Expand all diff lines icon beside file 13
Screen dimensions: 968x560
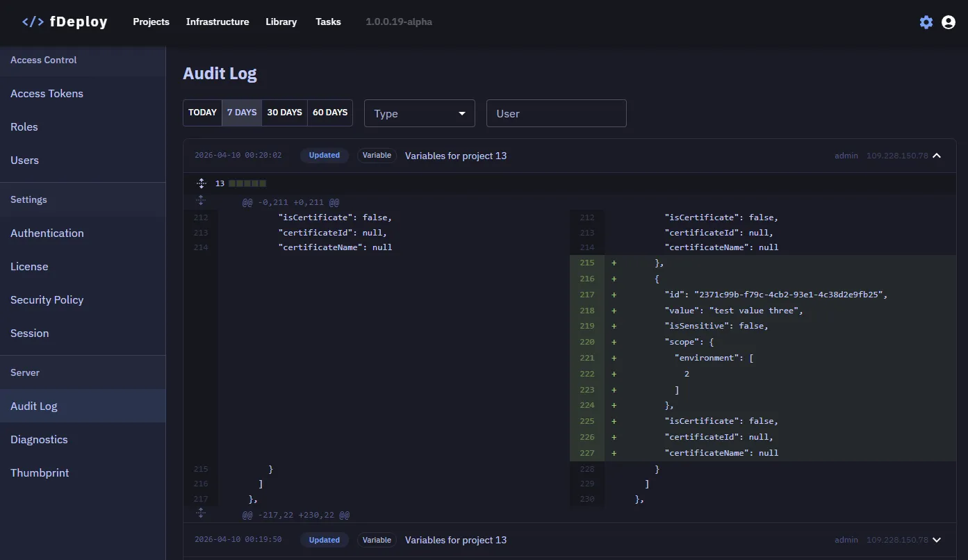[202, 183]
